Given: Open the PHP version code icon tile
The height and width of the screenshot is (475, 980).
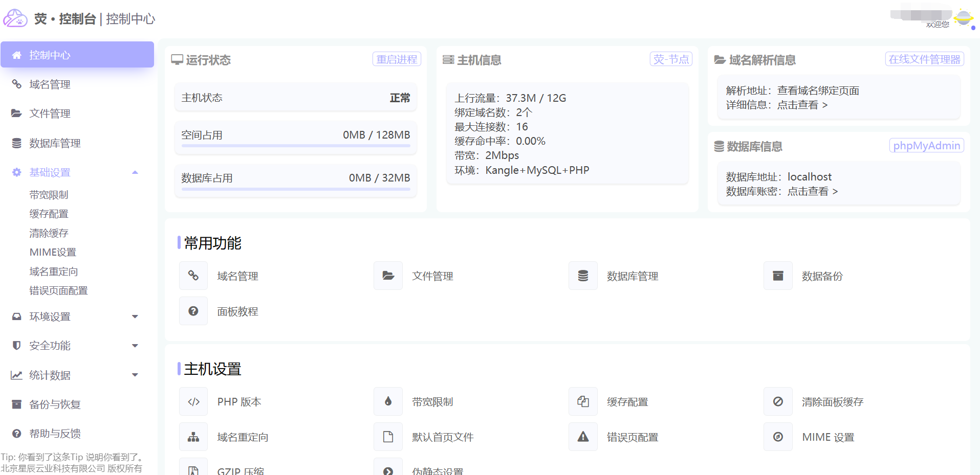Looking at the screenshot, I should click(193, 401).
